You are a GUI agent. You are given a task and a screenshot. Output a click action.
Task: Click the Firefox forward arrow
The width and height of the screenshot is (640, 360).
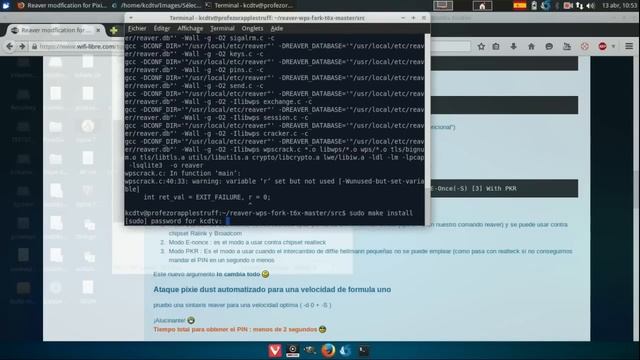(22, 47)
